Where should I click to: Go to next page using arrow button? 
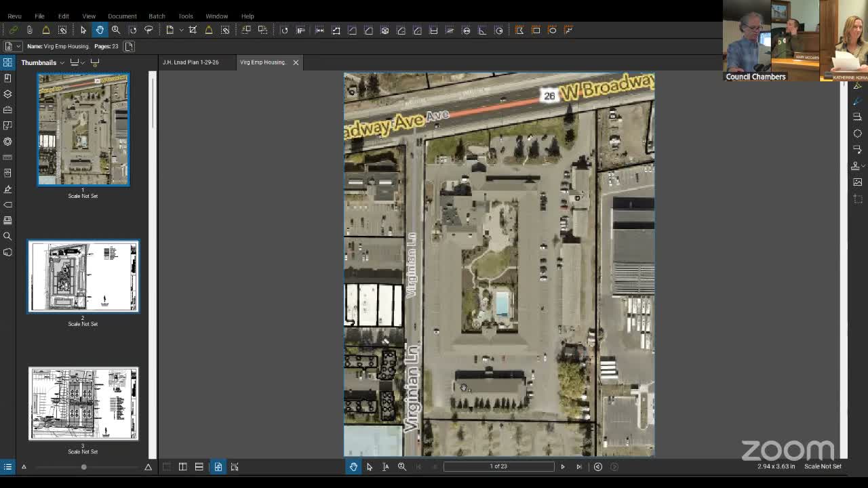pyautogui.click(x=562, y=466)
